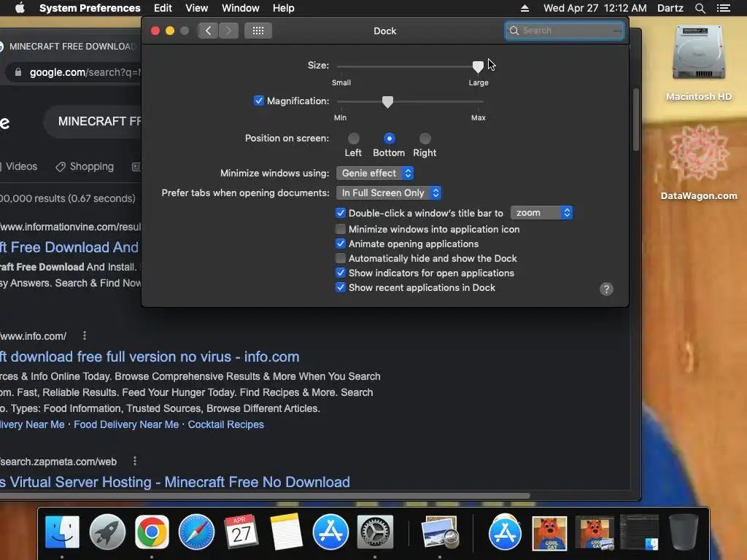Go forward in System Preferences
Viewport: 747px width, 560px height.
point(228,31)
